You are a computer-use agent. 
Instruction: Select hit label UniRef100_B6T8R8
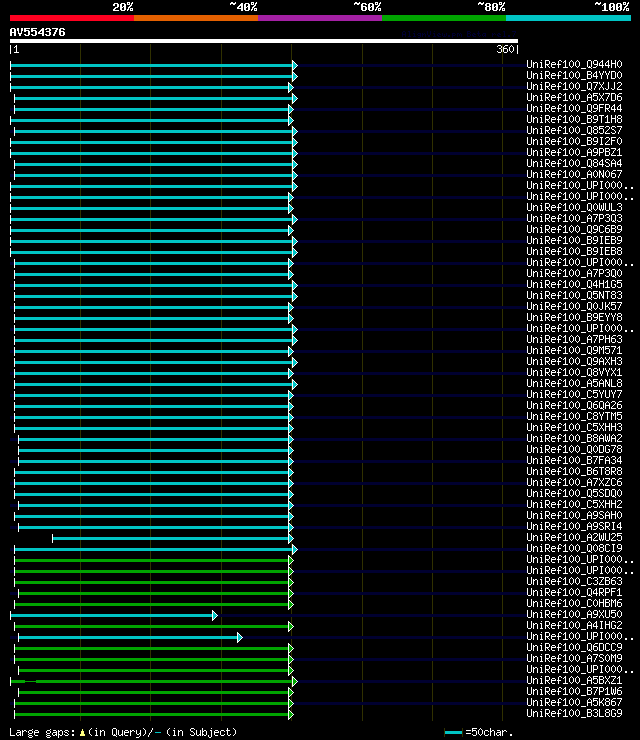(x=574, y=471)
